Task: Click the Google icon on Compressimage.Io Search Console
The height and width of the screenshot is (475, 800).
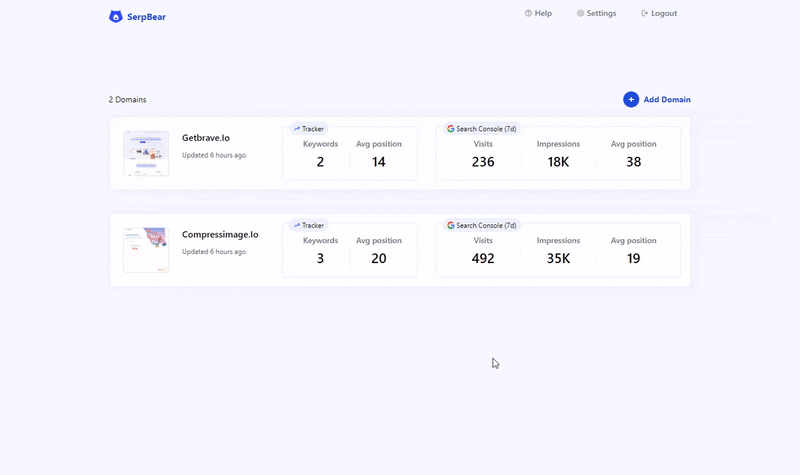Action: 451,225
